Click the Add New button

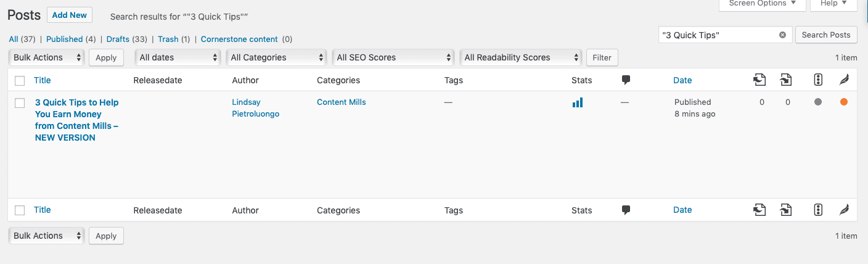(x=70, y=15)
